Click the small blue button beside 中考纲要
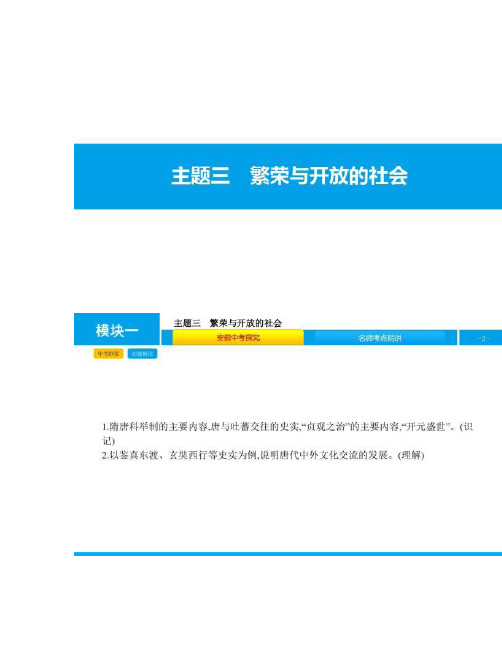 point(142,353)
